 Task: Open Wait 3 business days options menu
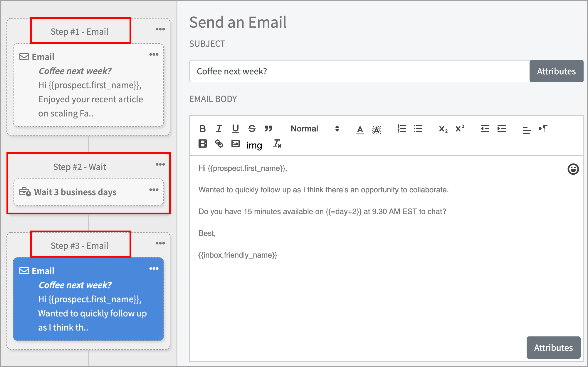pos(154,190)
